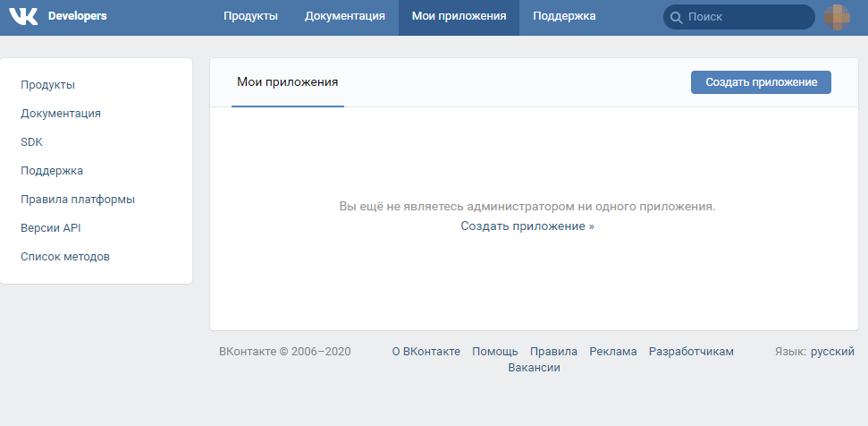Click the О ВКонтакте footer link

coord(426,352)
